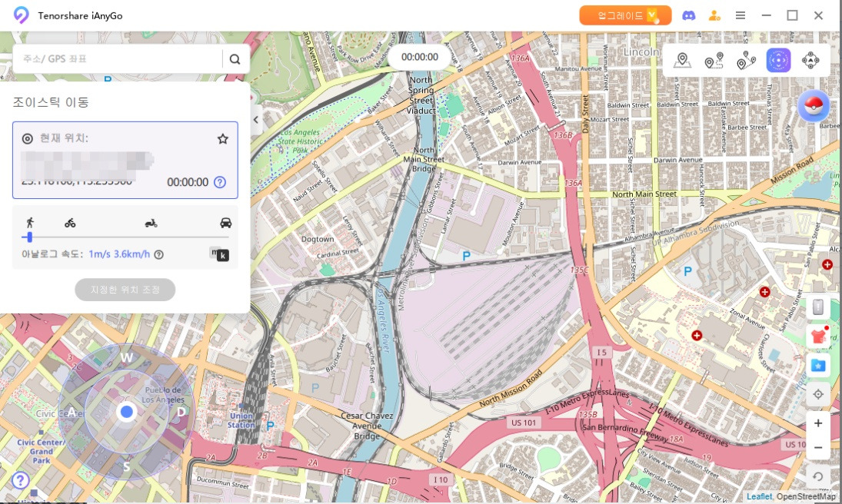Screen dimensions: 842x504
Task: Click the D direction on joystick
Action: click(x=181, y=413)
